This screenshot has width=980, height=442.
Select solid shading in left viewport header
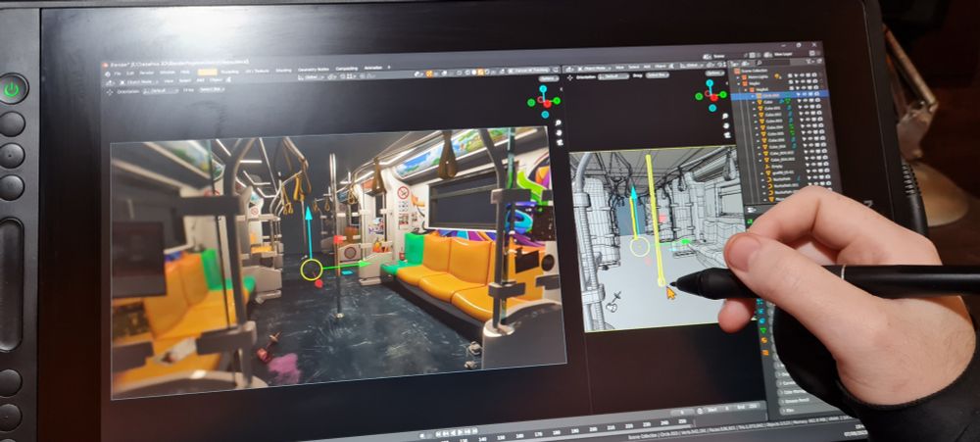point(473,73)
